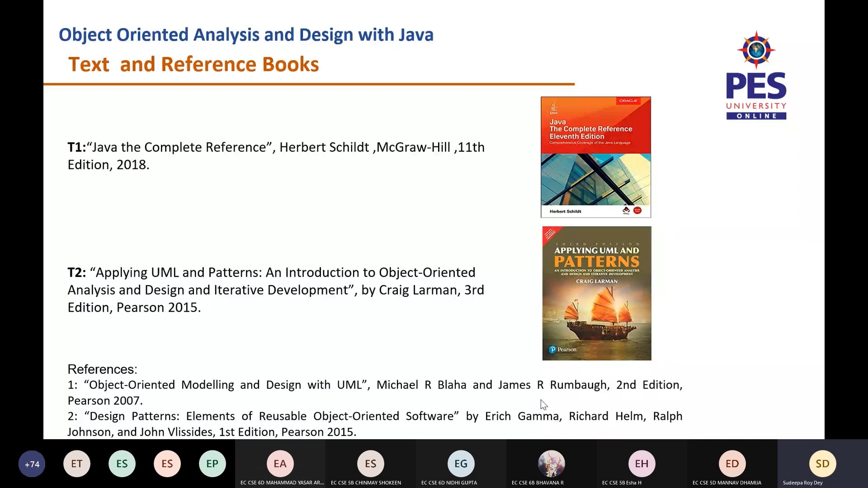
Task: Click the Applying UML and Patterns cover
Action: pyautogui.click(x=597, y=293)
